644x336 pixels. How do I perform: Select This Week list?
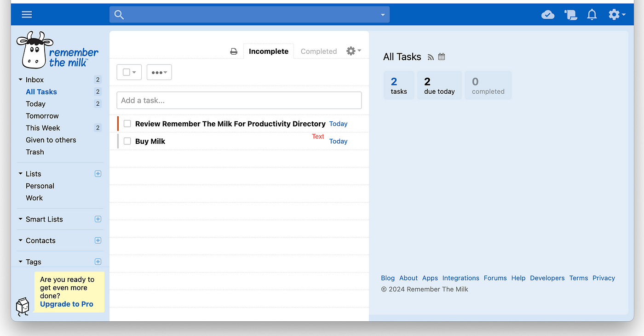[43, 128]
